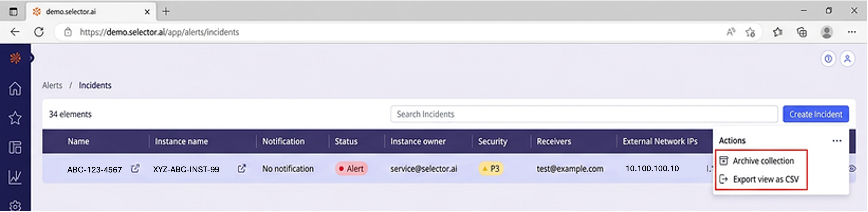Open external link icon beside ABC-123-4567

point(135,168)
